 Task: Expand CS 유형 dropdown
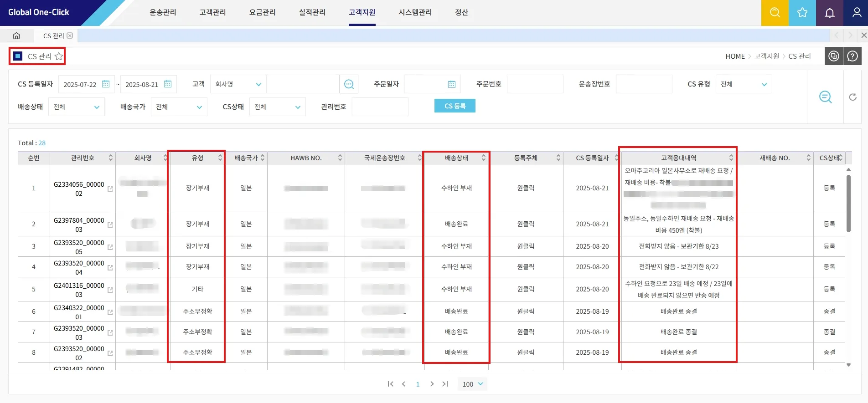click(x=744, y=84)
